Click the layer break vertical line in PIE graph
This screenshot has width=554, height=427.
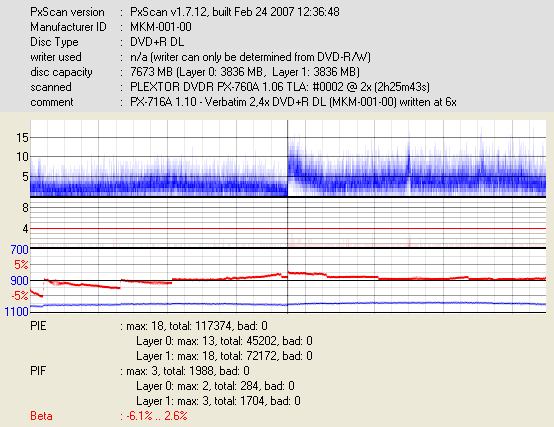click(287, 158)
